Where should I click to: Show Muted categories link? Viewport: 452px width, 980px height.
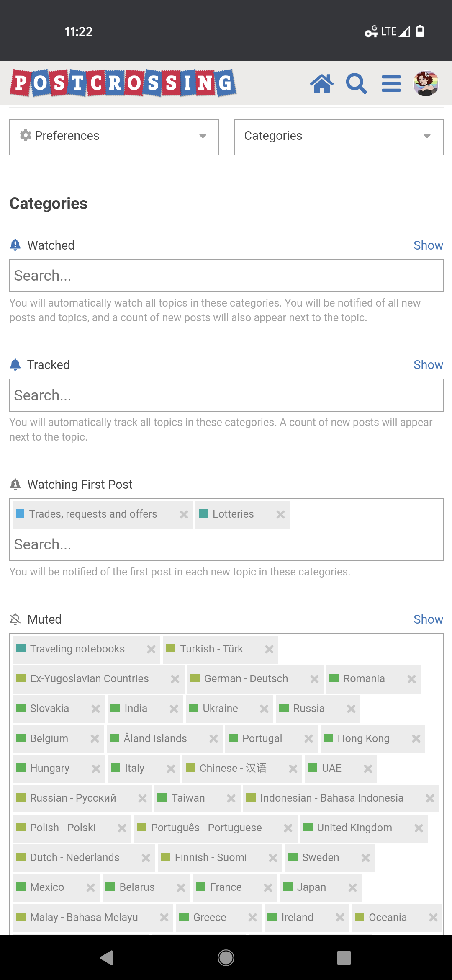click(428, 619)
